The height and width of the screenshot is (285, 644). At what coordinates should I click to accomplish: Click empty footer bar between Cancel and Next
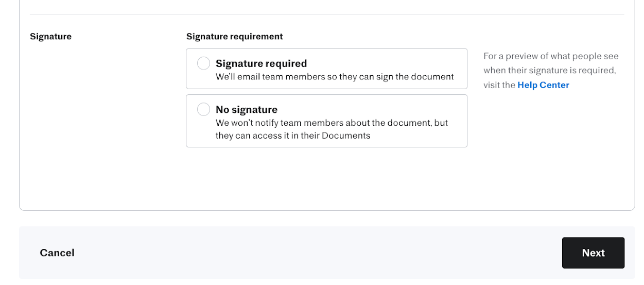(x=319, y=253)
